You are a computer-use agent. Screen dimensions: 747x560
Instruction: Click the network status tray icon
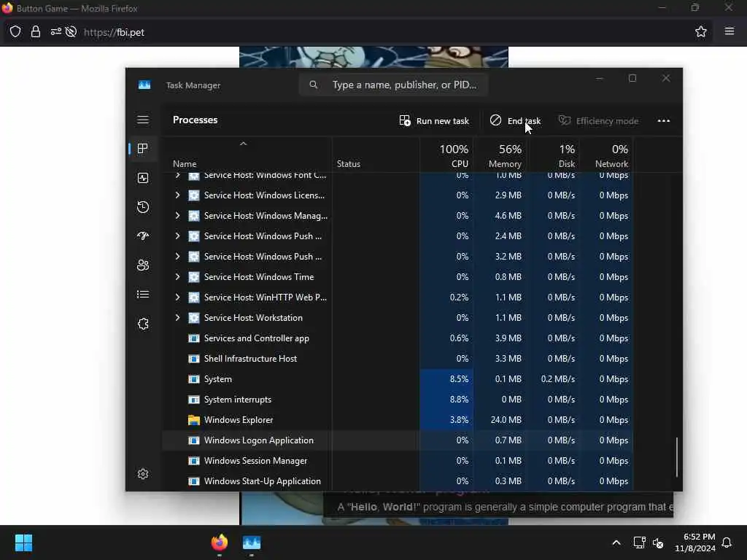point(639,542)
